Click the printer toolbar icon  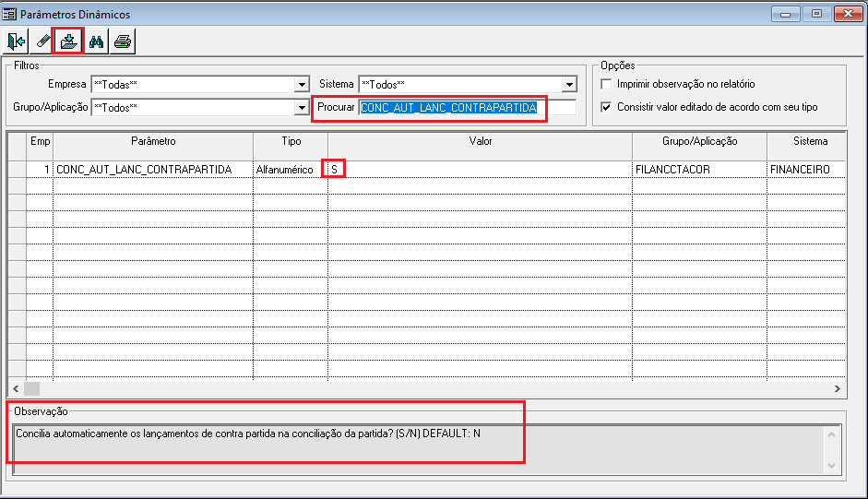click(123, 42)
